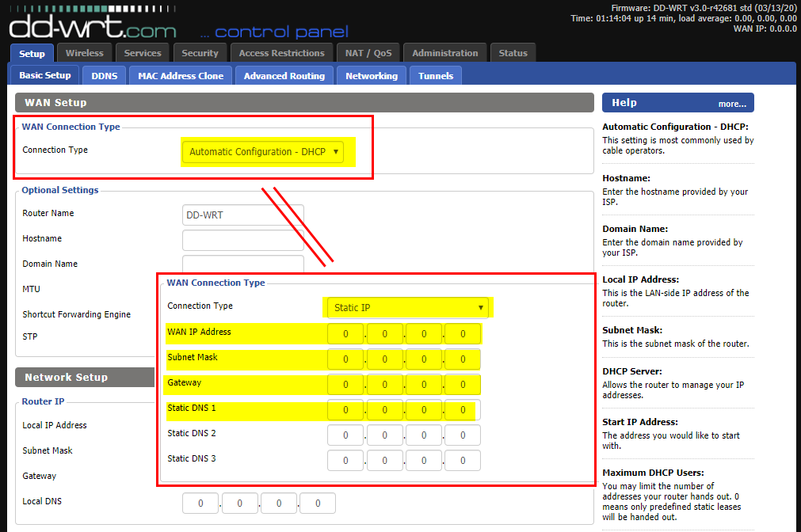The height and width of the screenshot is (532, 801).
Task: Click last octet of Static DNS 1
Action: click(463, 410)
